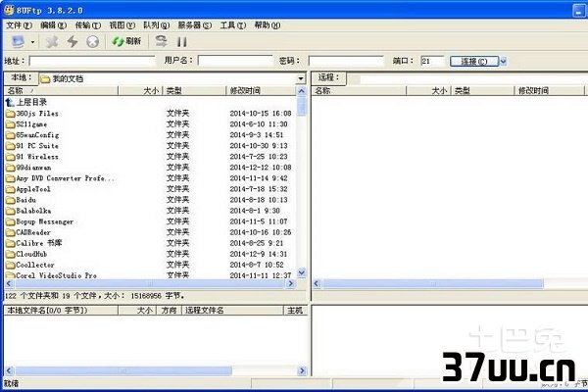Go to 上层目录 parent directory

(26, 102)
